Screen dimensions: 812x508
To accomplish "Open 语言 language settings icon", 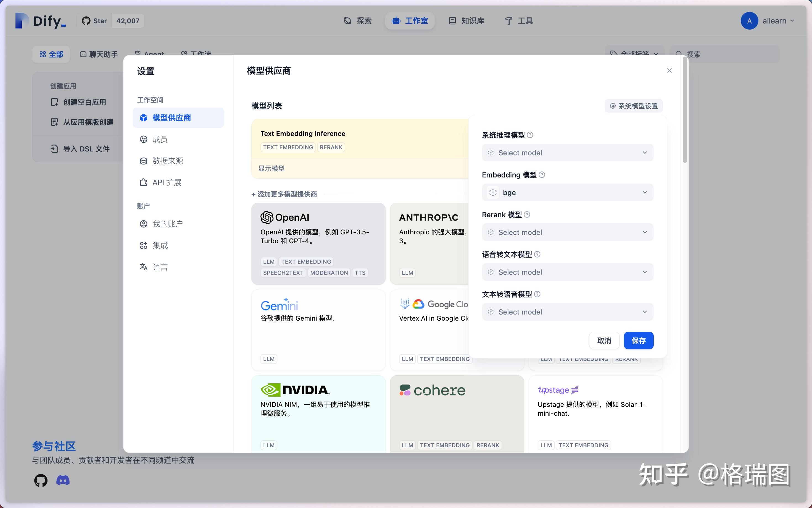I will (x=144, y=267).
